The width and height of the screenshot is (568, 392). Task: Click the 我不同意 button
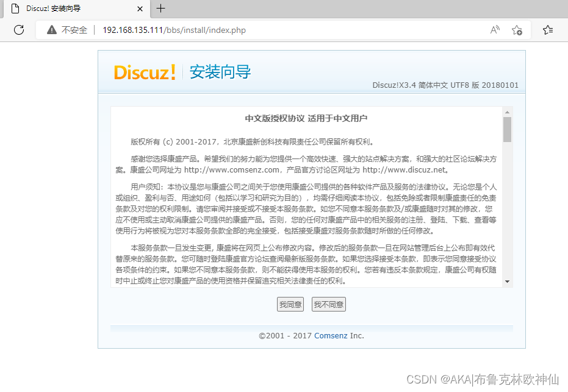pos(329,304)
